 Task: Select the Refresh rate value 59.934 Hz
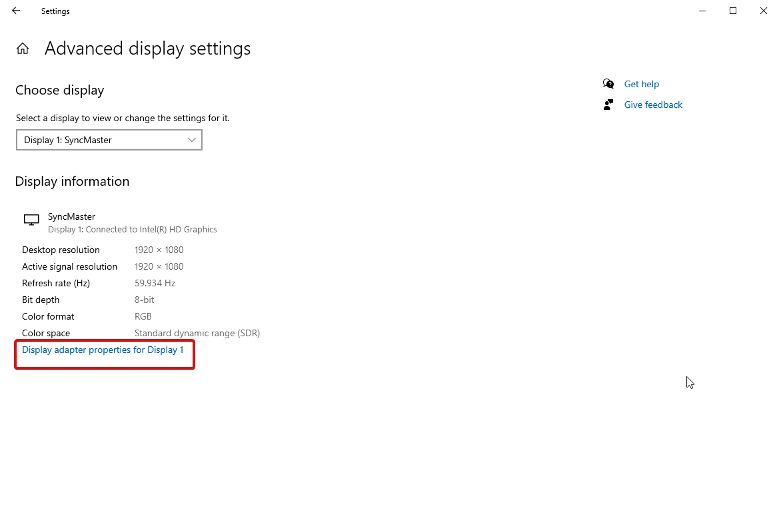click(155, 283)
